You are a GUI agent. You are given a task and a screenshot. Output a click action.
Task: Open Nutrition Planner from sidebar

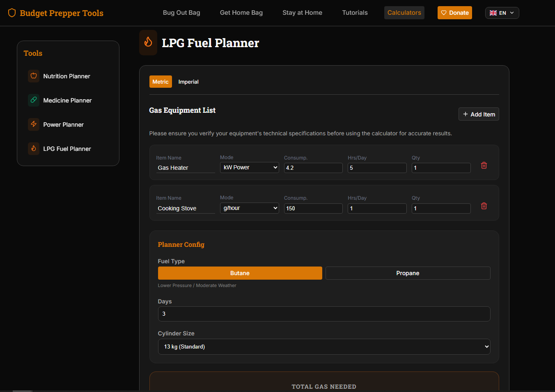[x=68, y=76]
